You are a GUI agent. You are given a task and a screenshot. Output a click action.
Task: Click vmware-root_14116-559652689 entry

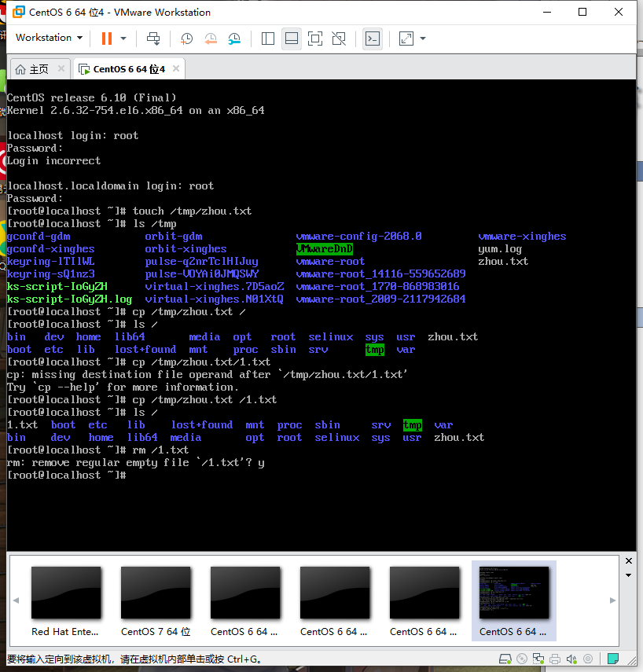[x=380, y=274]
